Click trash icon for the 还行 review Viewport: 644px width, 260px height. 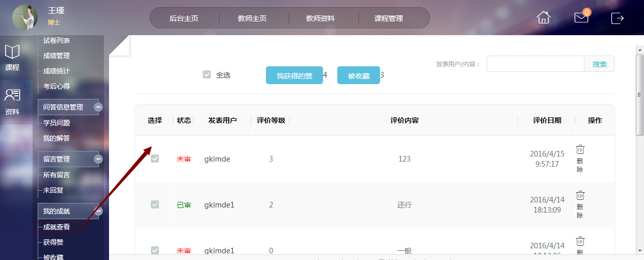tap(580, 195)
